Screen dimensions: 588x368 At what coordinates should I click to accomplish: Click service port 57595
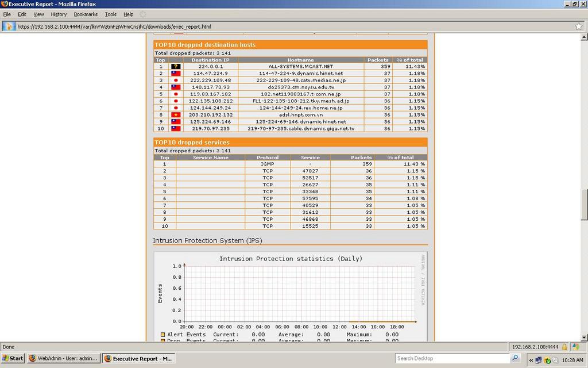[x=310, y=198]
